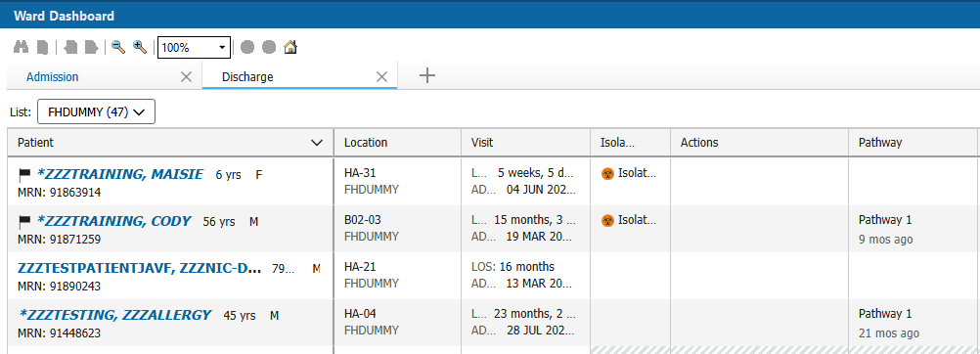Click the next page toolbar icon

[91, 47]
